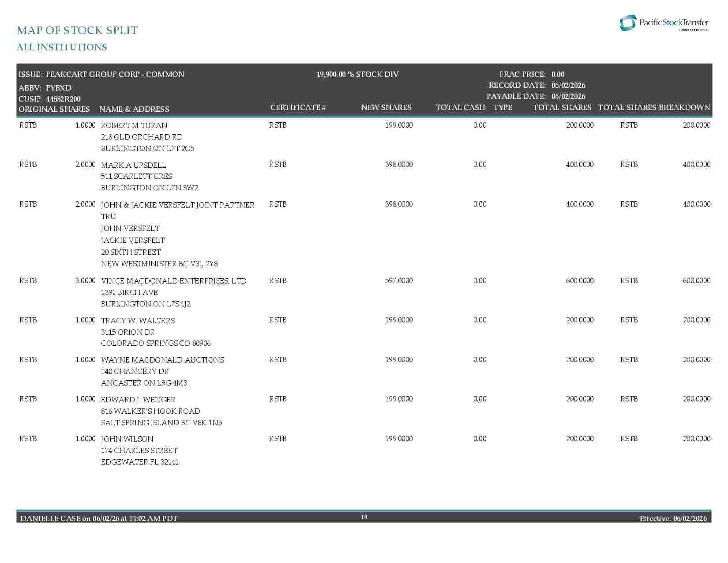Click NEW WESTMINISTER BC V3L 2Y8

tap(159, 264)
